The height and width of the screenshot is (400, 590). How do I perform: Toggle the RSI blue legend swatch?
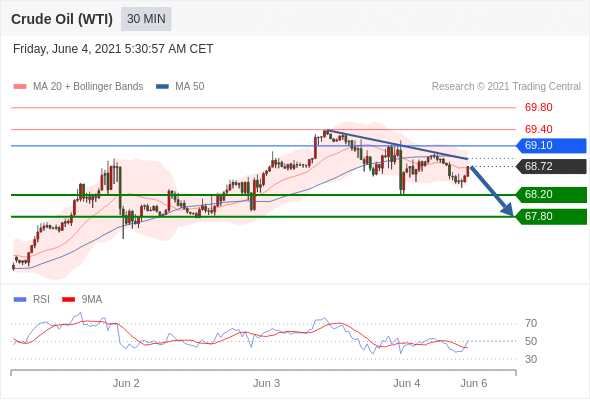tap(20, 300)
